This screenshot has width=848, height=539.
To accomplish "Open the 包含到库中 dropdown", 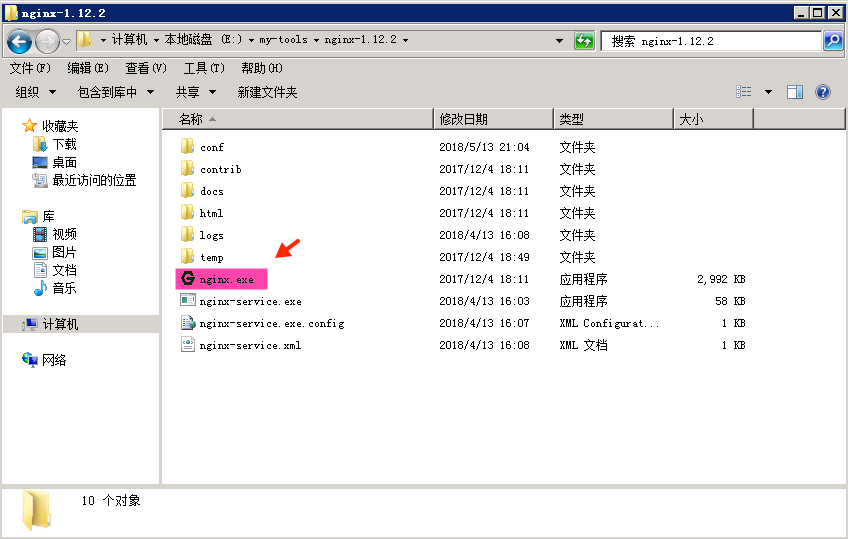I will tap(116, 92).
